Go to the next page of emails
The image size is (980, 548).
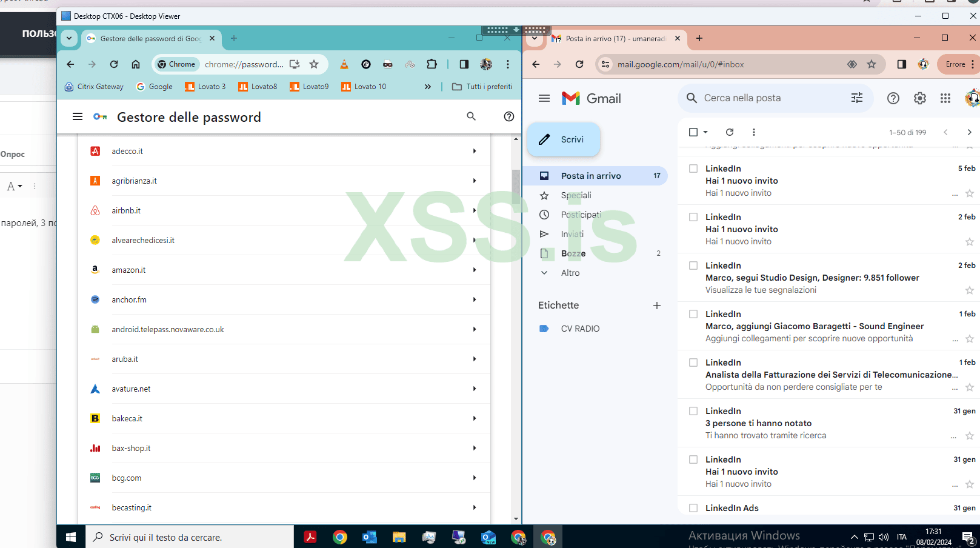click(x=969, y=132)
